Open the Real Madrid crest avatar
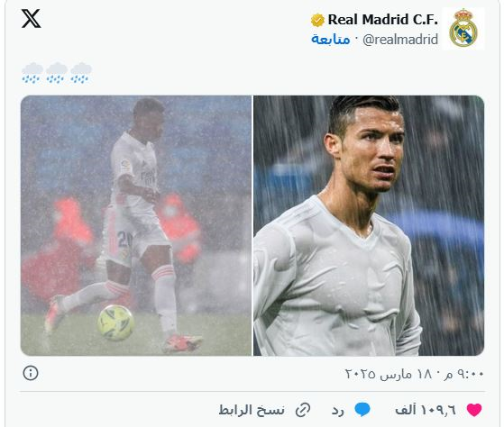Screen dimensions: 504x427 tap(463, 28)
